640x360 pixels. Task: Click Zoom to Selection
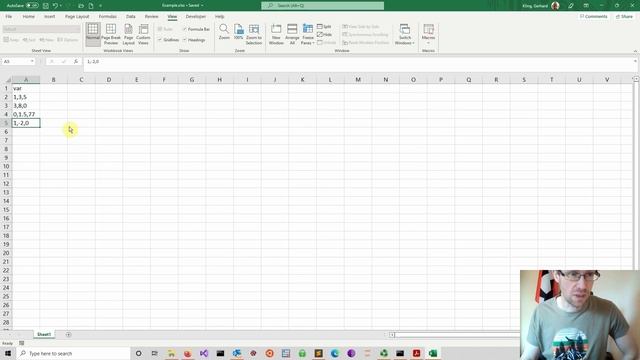(x=254, y=34)
